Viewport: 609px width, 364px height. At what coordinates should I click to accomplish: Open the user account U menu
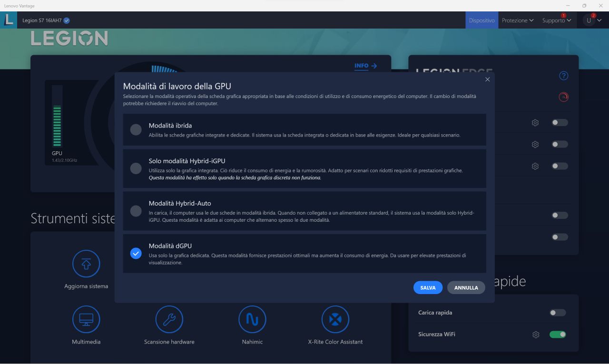tap(593, 20)
